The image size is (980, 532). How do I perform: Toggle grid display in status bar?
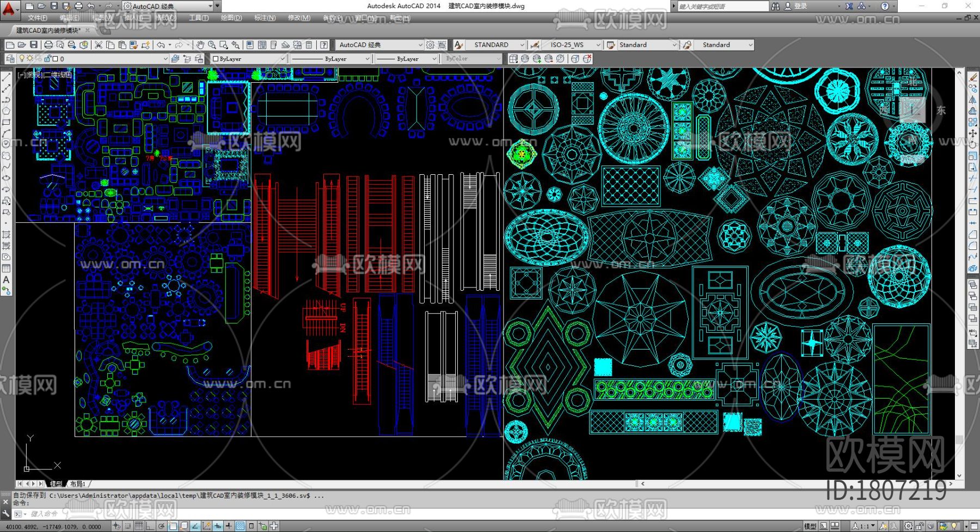pos(139,526)
